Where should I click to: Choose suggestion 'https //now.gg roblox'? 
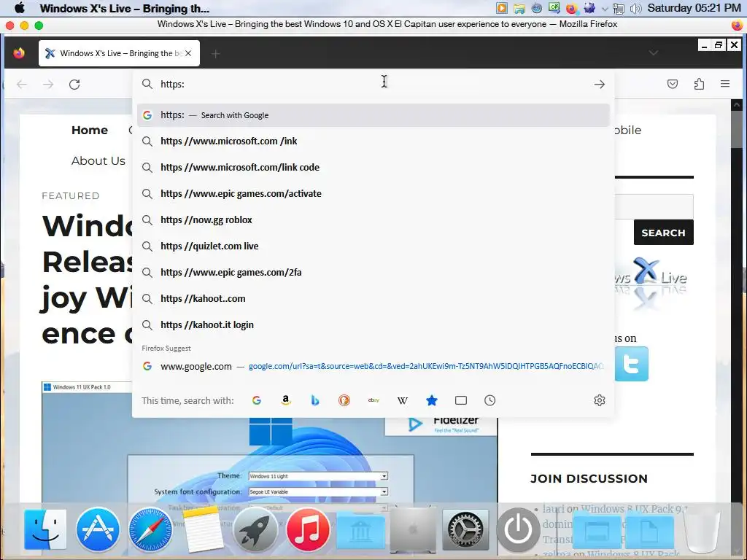[x=373, y=219]
